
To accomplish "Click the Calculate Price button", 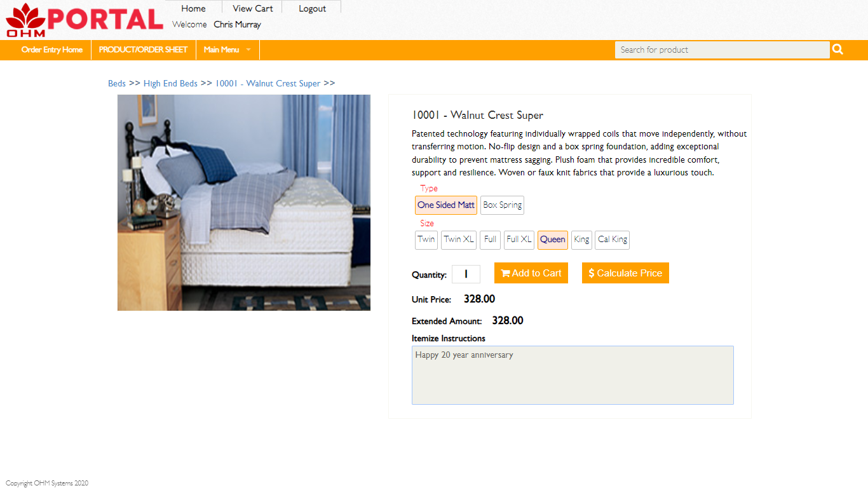I will [625, 273].
